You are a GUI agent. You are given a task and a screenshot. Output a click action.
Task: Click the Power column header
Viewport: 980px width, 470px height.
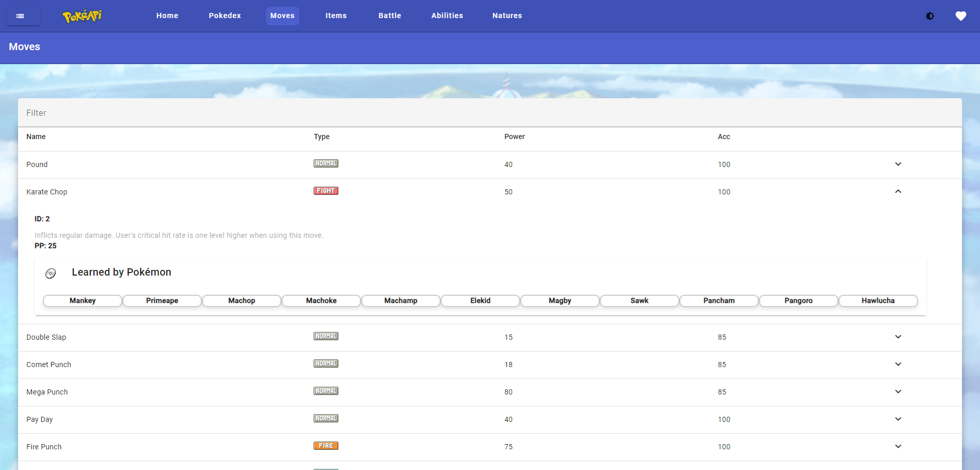point(515,137)
